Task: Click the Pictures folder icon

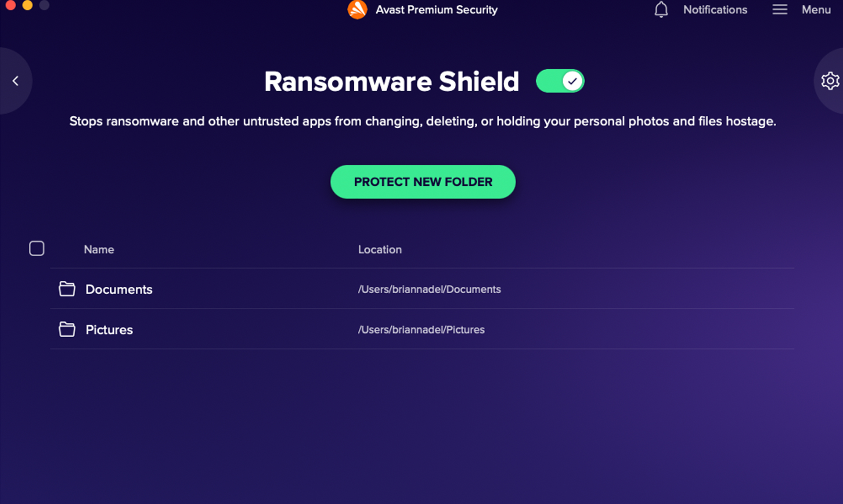Action: [x=66, y=329]
